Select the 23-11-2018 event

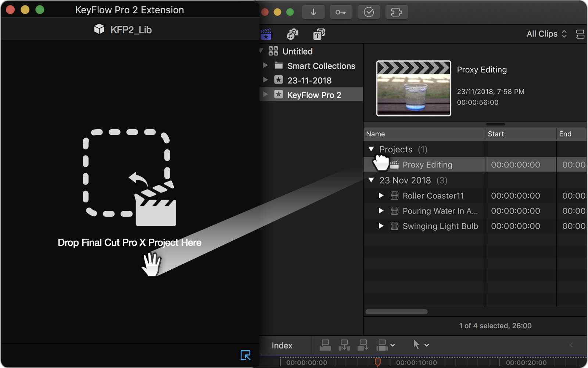tap(309, 80)
